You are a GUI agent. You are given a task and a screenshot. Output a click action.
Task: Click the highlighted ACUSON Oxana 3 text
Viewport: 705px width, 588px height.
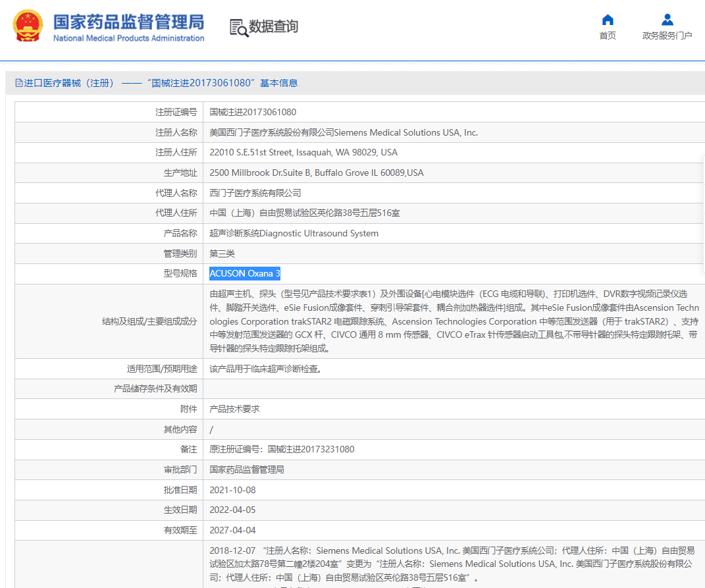pos(245,273)
